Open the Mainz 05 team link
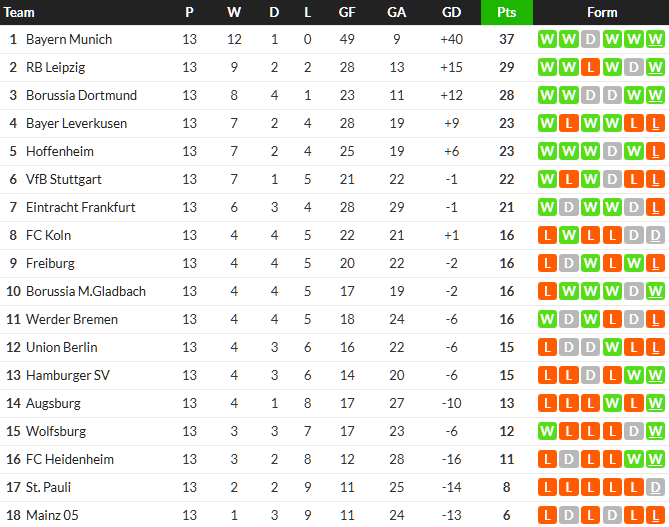669x527 pixels. [x=54, y=516]
